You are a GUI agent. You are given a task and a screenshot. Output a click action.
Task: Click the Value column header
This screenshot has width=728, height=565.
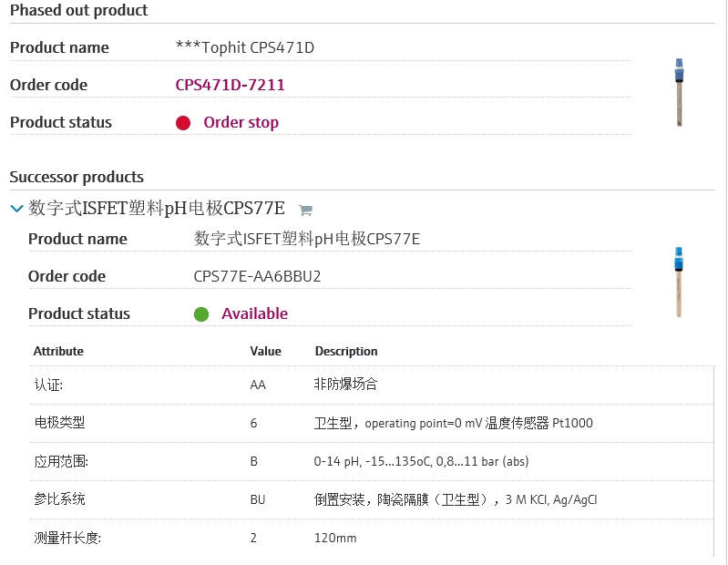pos(265,351)
